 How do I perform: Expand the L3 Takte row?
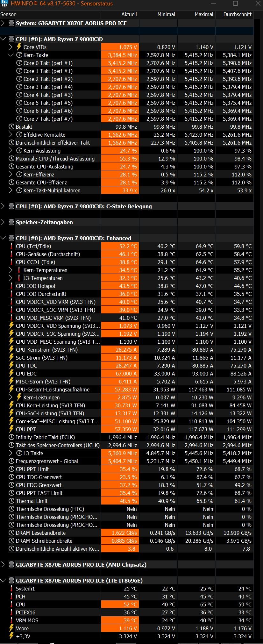click(x=11, y=453)
